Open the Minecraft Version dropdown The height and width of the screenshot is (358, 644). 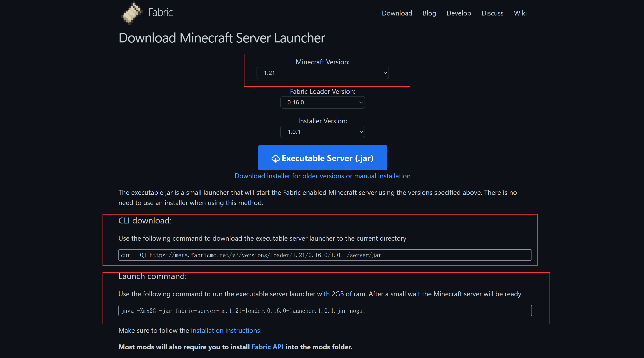322,73
